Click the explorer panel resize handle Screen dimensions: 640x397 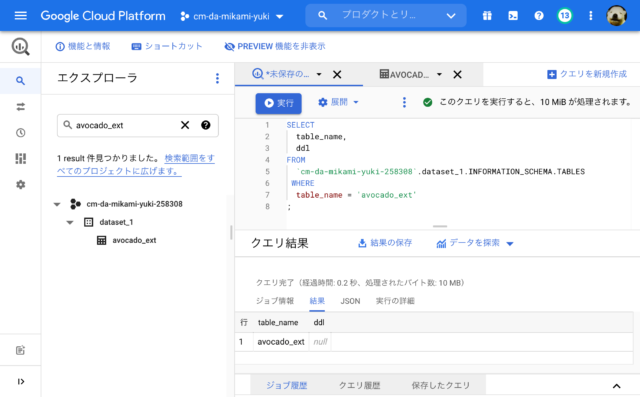click(x=231, y=232)
